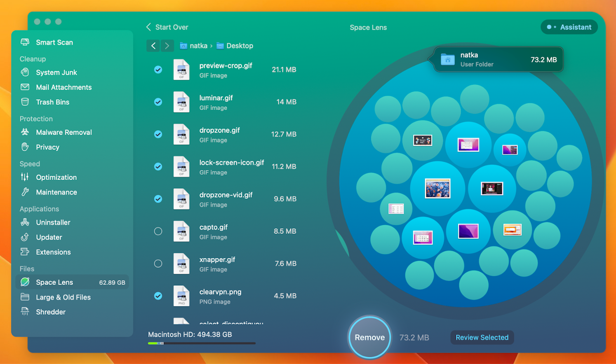Image resolution: width=616 pixels, height=364 pixels.
Task: Go forward with the right navigation arrow
Action: [167, 46]
